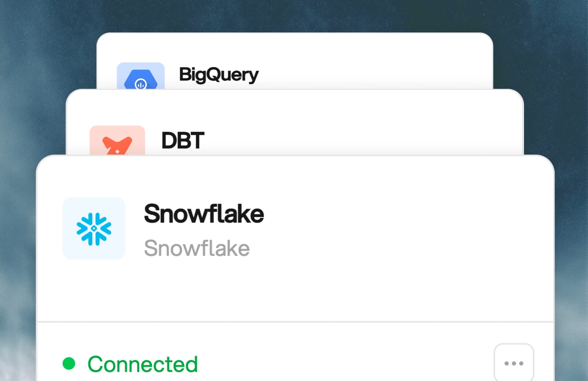Click the green connected status dot
The image size is (588, 381).
coord(69,364)
